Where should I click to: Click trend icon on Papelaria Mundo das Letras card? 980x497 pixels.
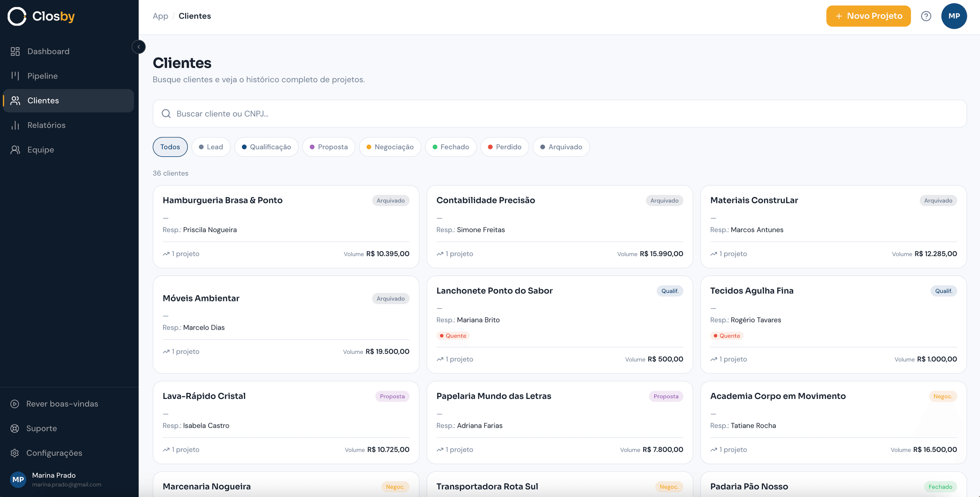pos(440,450)
